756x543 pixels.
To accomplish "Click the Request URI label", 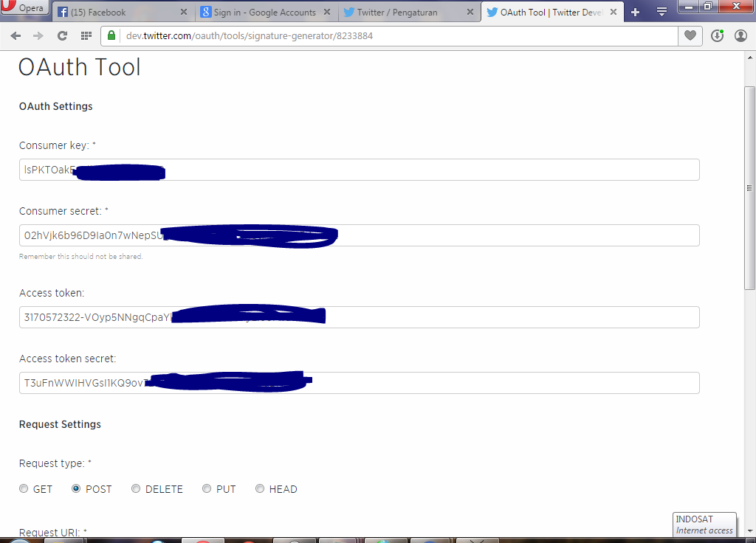I will coord(53,533).
